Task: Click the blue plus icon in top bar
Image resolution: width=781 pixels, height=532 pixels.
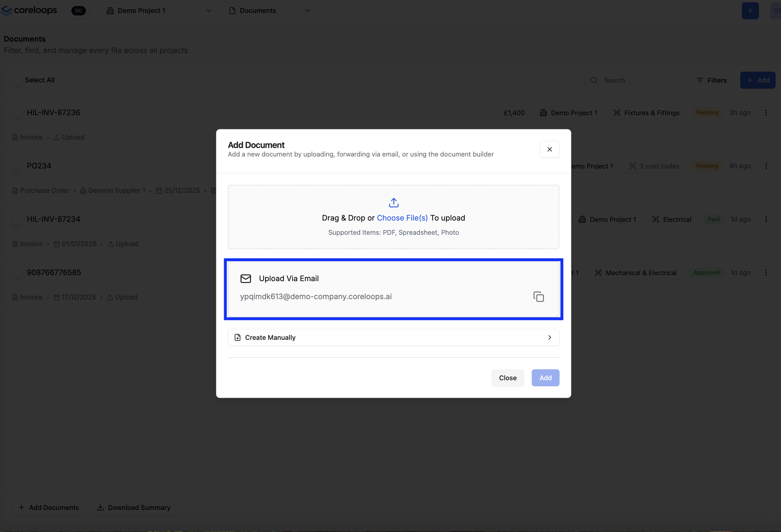Action: click(x=750, y=11)
